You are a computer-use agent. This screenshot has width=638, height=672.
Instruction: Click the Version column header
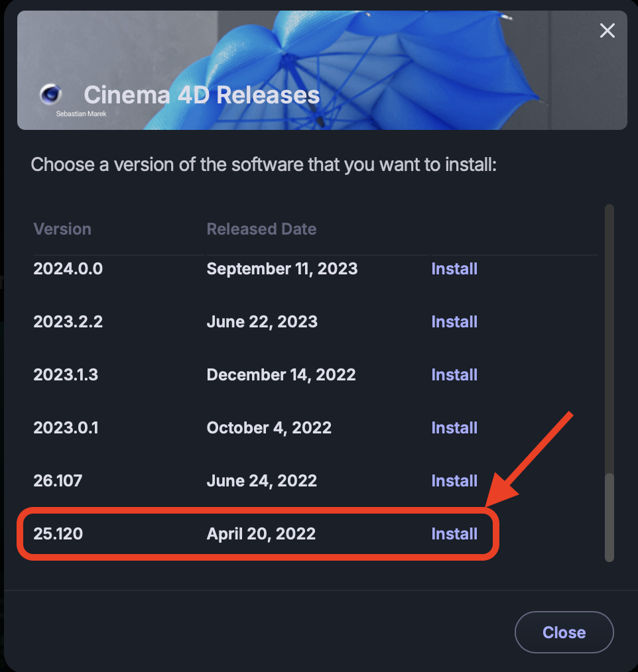(62, 229)
